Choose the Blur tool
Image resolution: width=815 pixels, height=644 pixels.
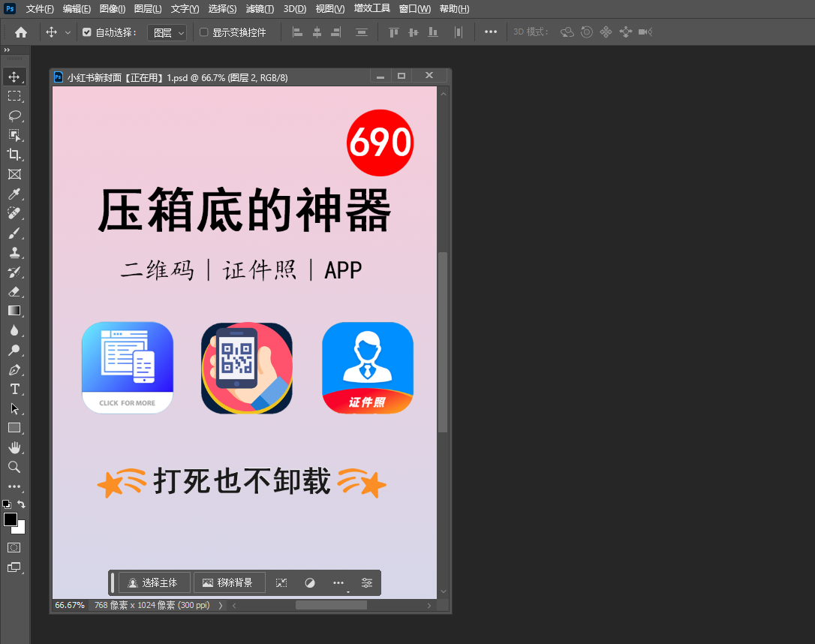click(x=14, y=330)
